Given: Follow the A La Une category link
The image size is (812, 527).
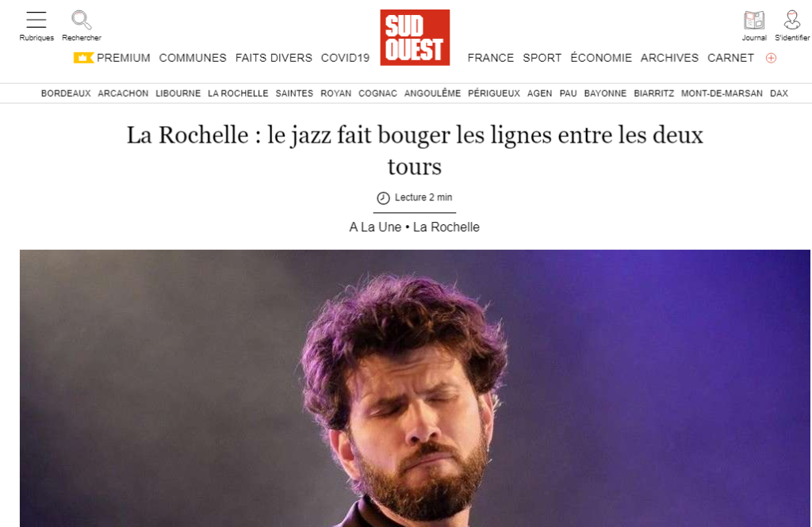Looking at the screenshot, I should pos(375,227).
